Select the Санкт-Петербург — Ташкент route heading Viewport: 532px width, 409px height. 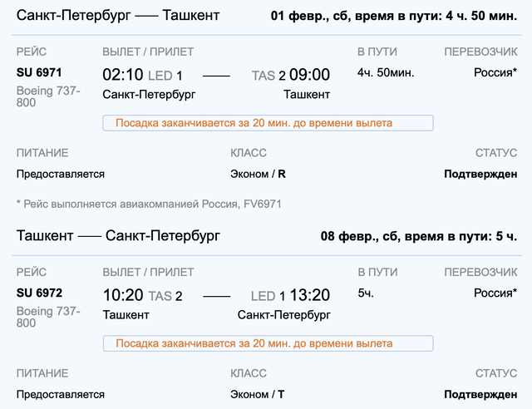[118, 15]
